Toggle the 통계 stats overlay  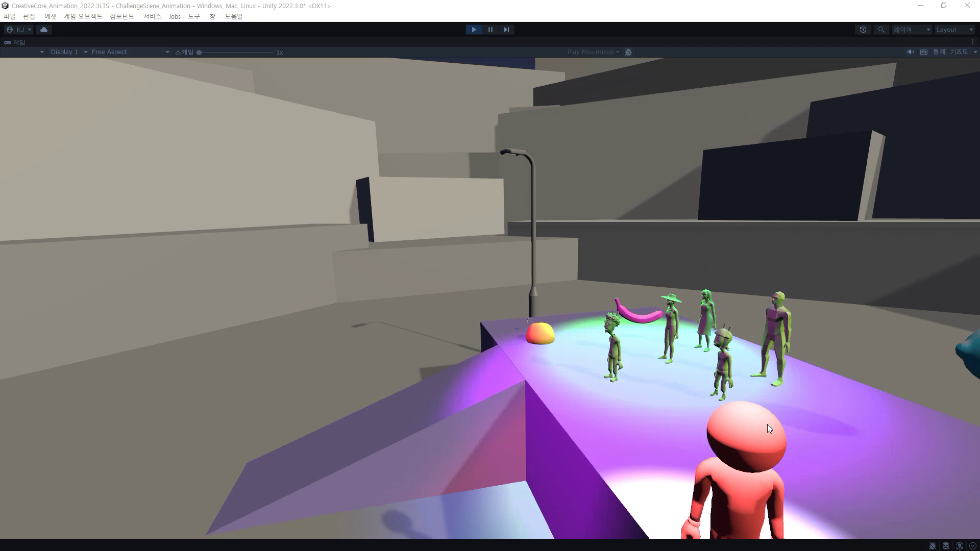point(938,52)
